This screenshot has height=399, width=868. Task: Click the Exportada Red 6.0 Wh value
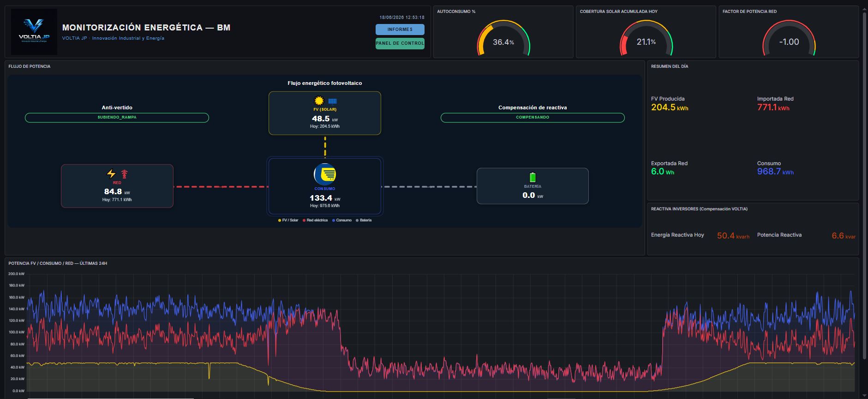click(663, 172)
